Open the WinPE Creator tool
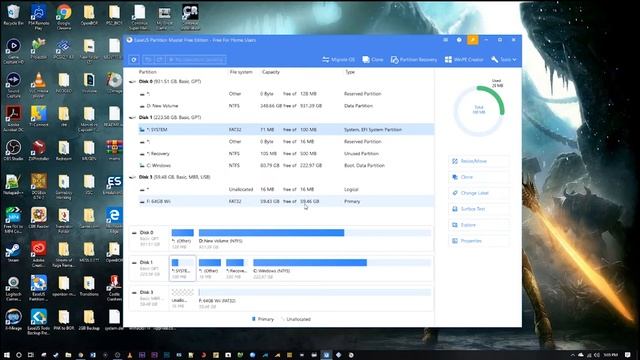This screenshot has height=360, width=640. (x=464, y=60)
